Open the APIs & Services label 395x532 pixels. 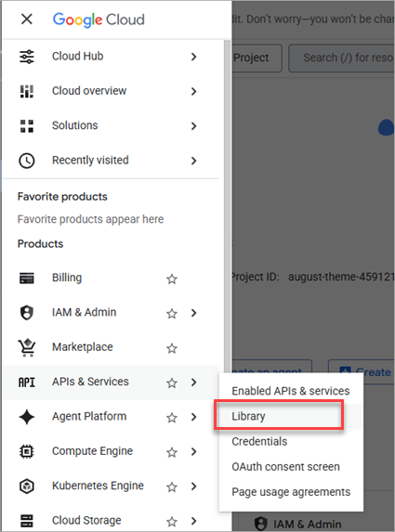(x=90, y=382)
